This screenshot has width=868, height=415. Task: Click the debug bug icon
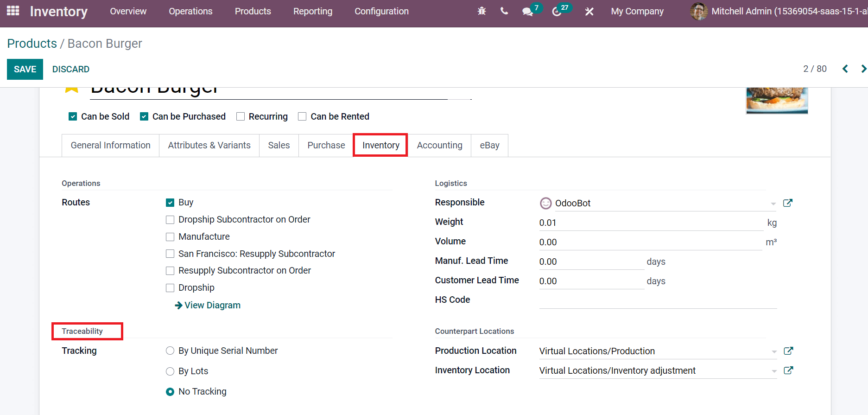[x=482, y=11]
